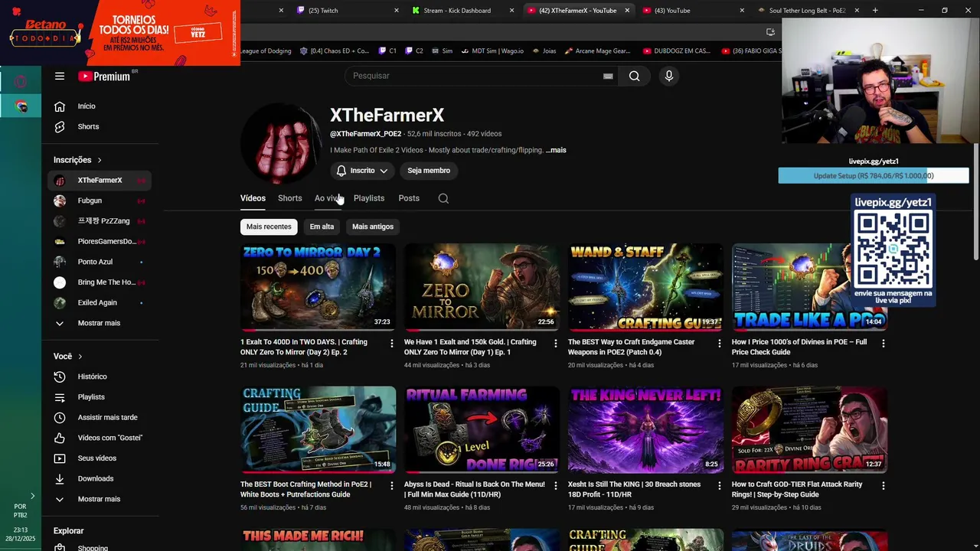Open Fulgun subscription channel
This screenshot has width=980, height=551.
pyautogui.click(x=99, y=201)
